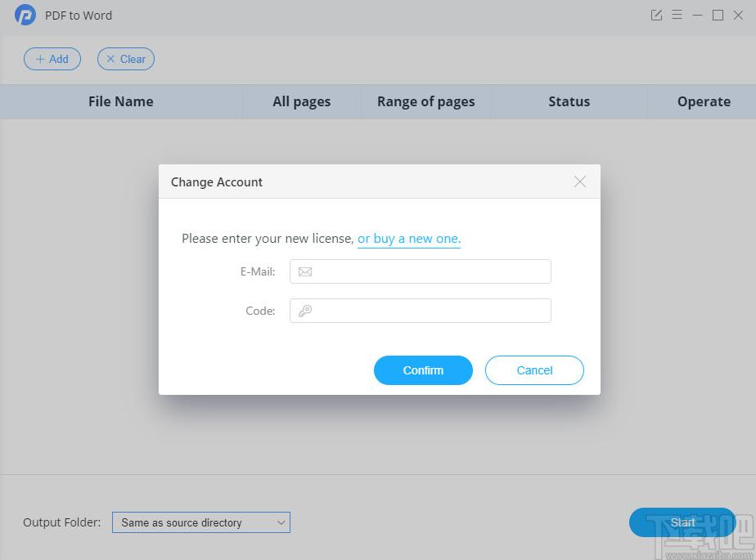Screen dimensions: 756x560
Task: Click the Add files button
Action: tap(52, 59)
